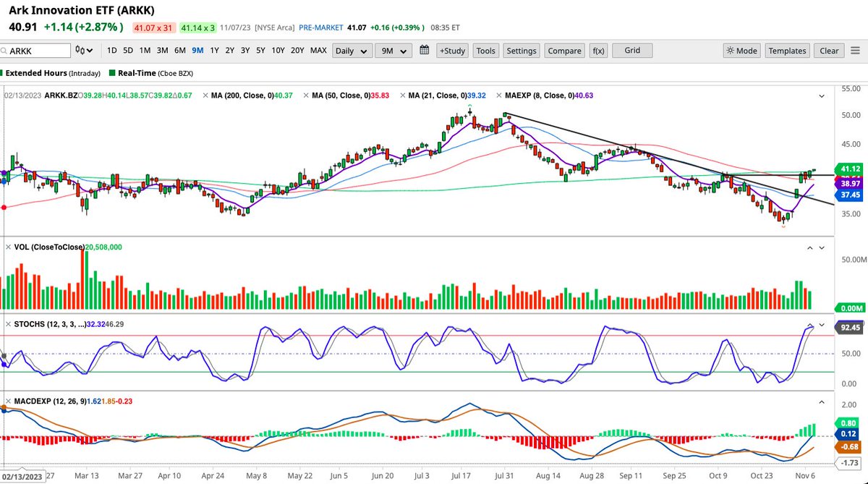Click the Real-Time (Cboe BZX) legend

[150, 73]
